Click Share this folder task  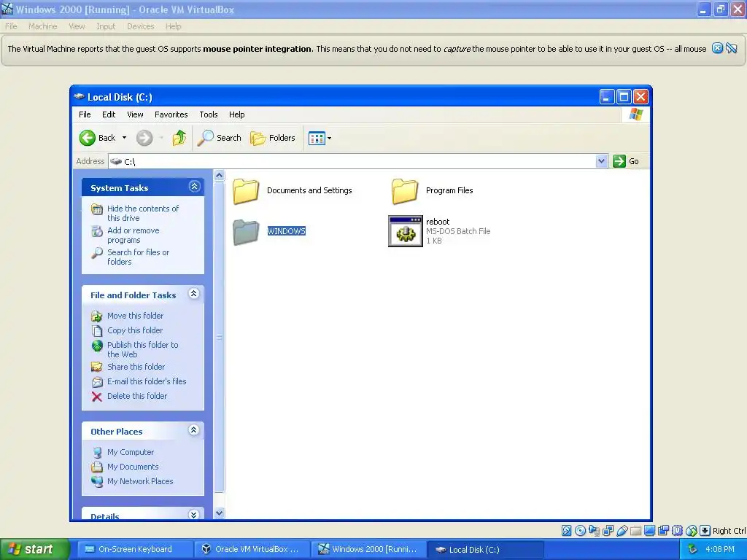click(x=136, y=367)
